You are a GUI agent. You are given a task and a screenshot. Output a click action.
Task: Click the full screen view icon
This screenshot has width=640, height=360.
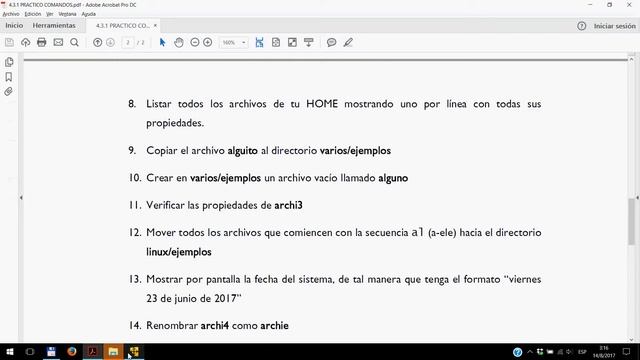pos(292,42)
